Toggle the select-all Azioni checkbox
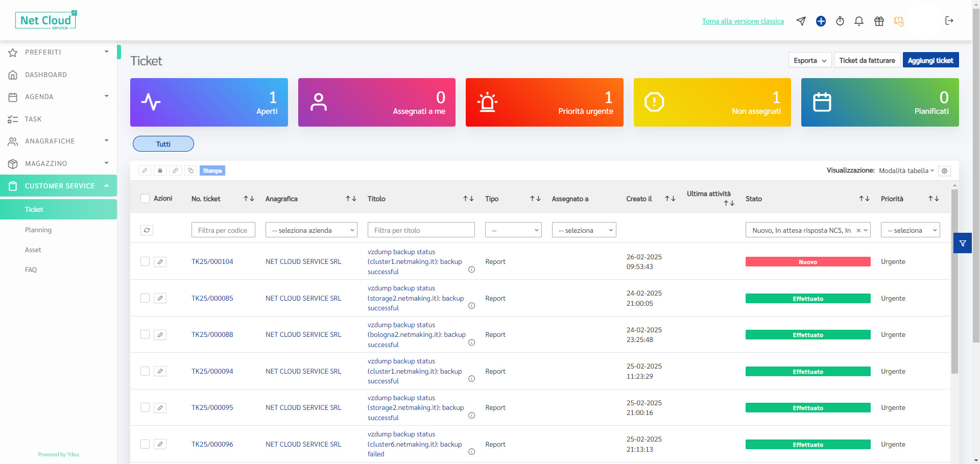Viewport: 980px width, 464px height. pos(145,199)
